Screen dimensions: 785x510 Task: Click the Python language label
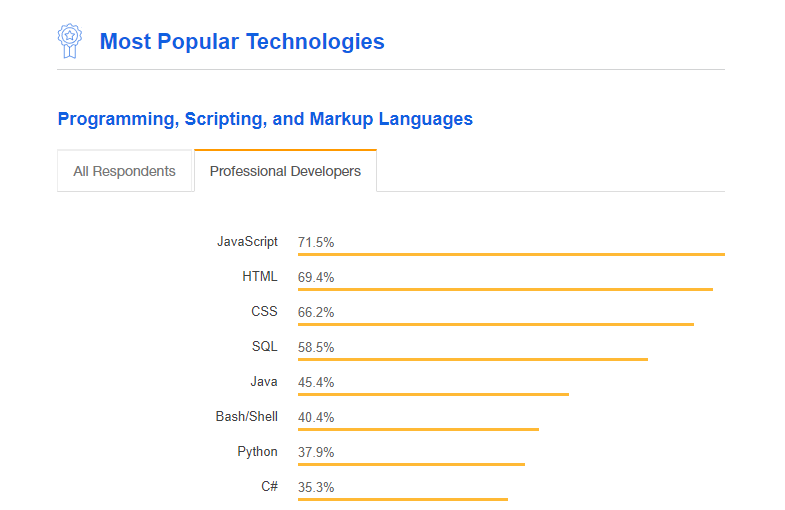coord(257,452)
